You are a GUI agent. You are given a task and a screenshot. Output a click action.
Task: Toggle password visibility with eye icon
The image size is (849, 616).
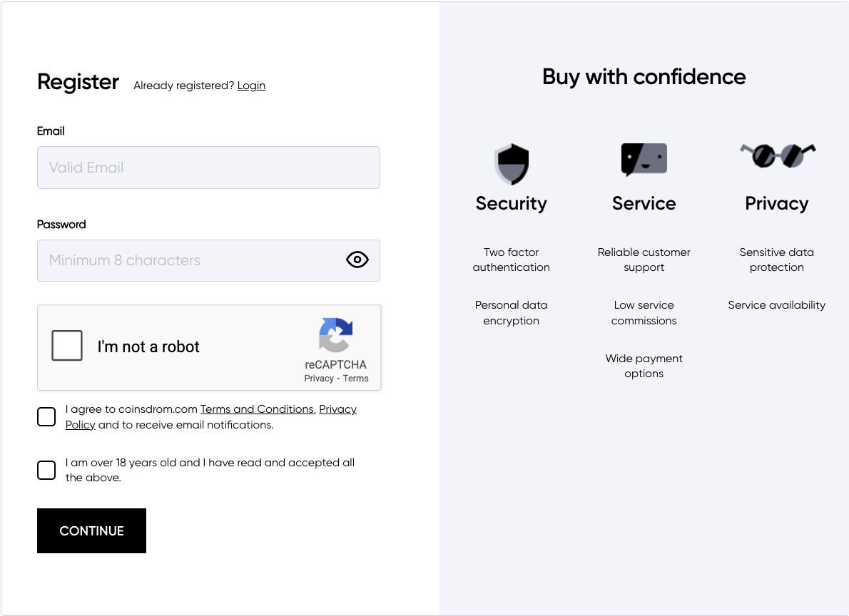click(357, 260)
